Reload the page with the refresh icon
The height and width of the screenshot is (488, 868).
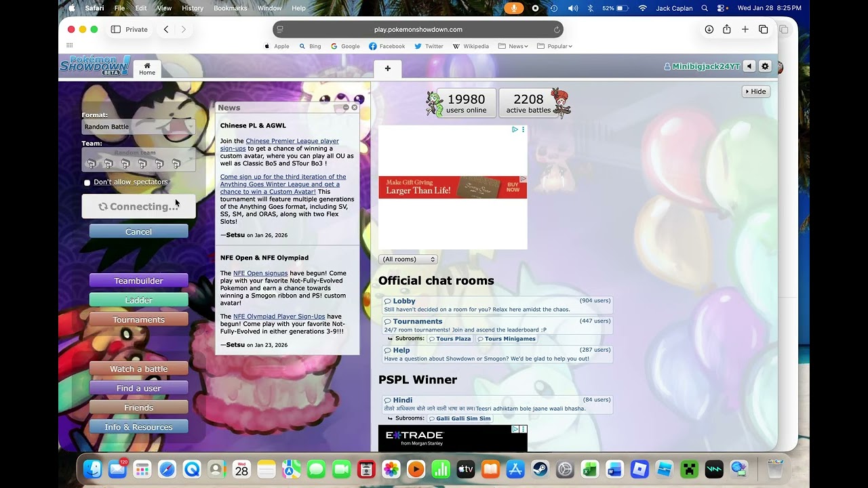pyautogui.click(x=557, y=30)
